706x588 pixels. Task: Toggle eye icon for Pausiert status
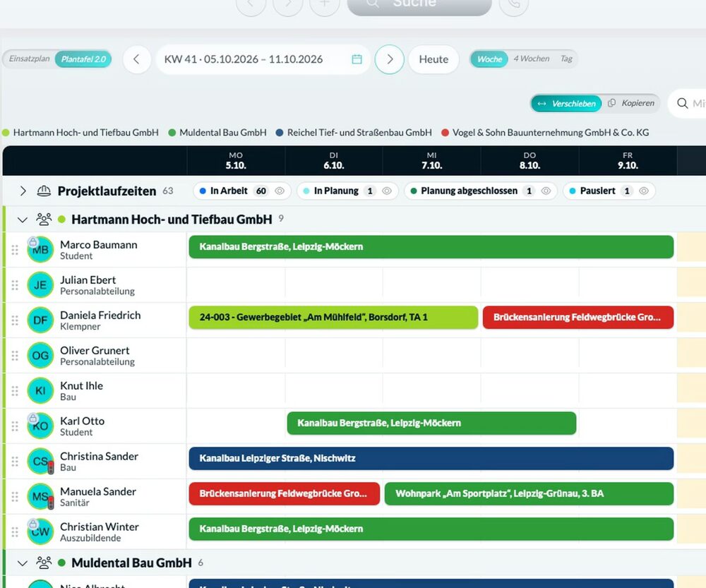point(644,191)
